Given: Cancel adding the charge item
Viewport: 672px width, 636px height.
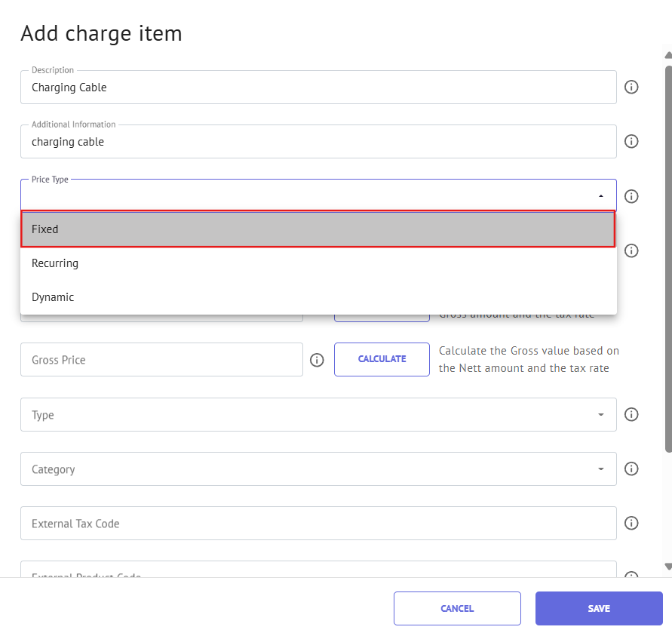Looking at the screenshot, I should click(x=457, y=608).
